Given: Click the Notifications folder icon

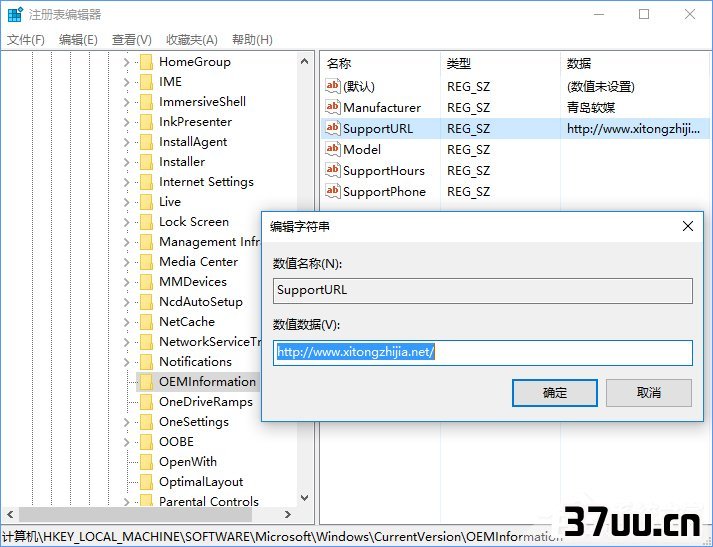Looking at the screenshot, I should point(146,362).
